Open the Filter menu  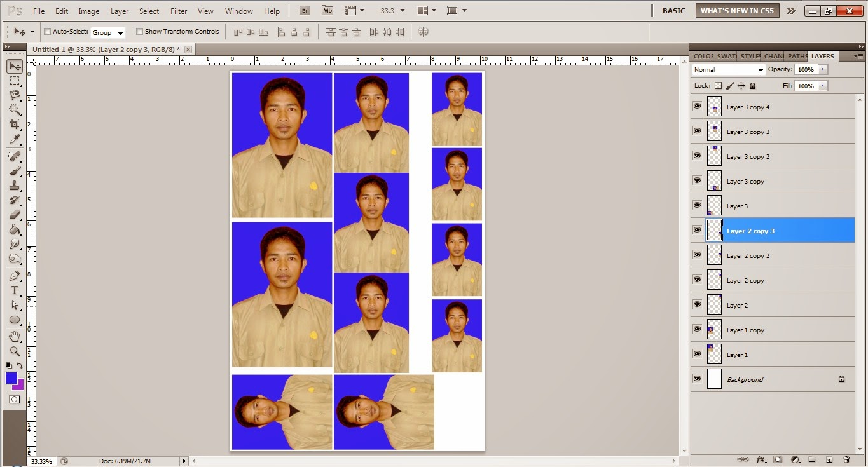click(179, 11)
